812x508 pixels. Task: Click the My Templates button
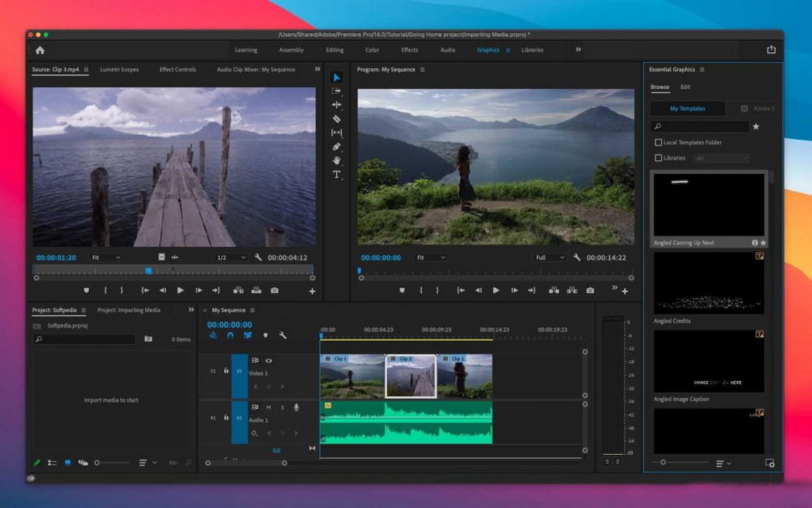pos(687,109)
